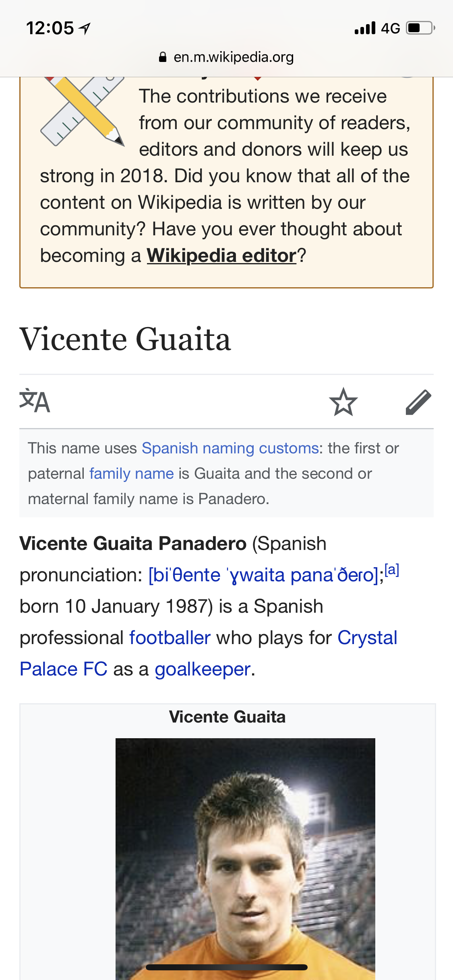Screen dimensions: 453x980
Task: Open the goalkeeper link
Action: (x=203, y=669)
